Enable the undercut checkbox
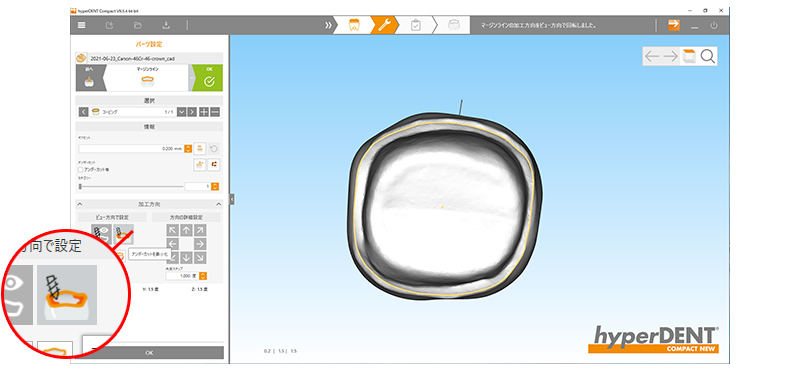800x372 pixels. click(x=81, y=169)
